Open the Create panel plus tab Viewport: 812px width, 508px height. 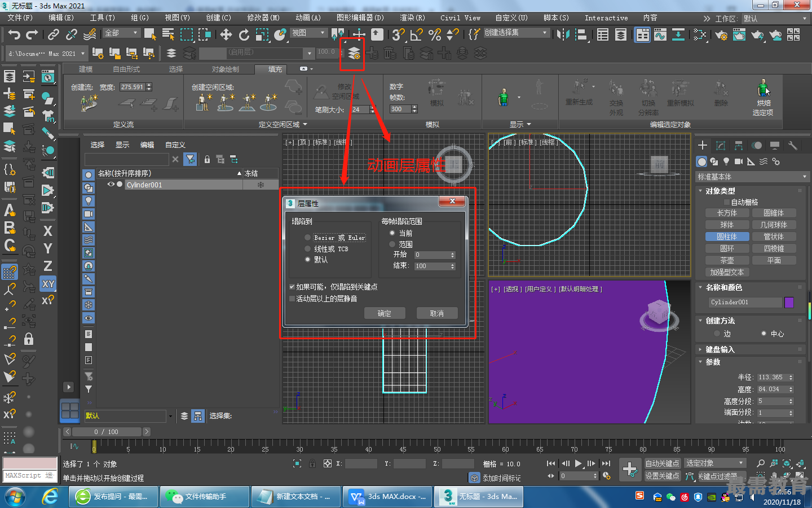(x=703, y=145)
